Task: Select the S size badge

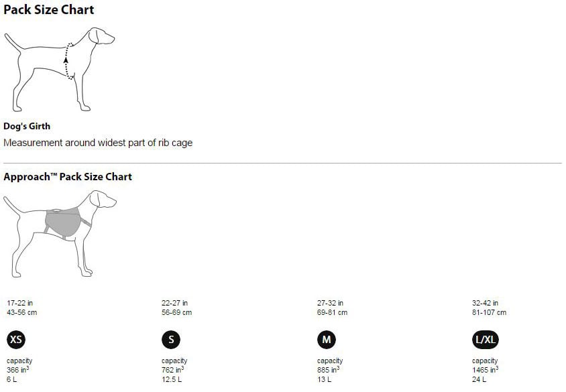Action: [171, 339]
